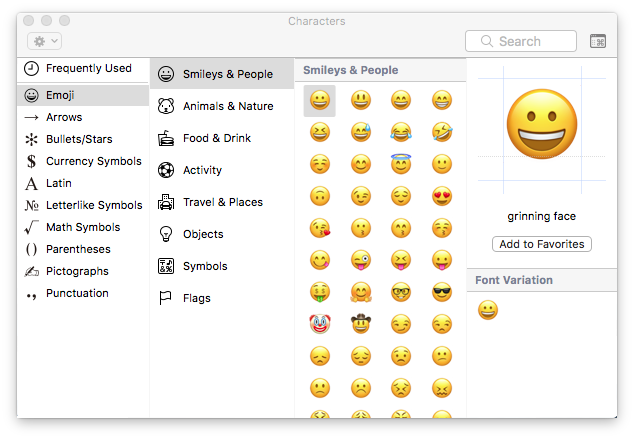Open the Arrows category
The width and height of the screenshot is (634, 439).
coord(83,117)
